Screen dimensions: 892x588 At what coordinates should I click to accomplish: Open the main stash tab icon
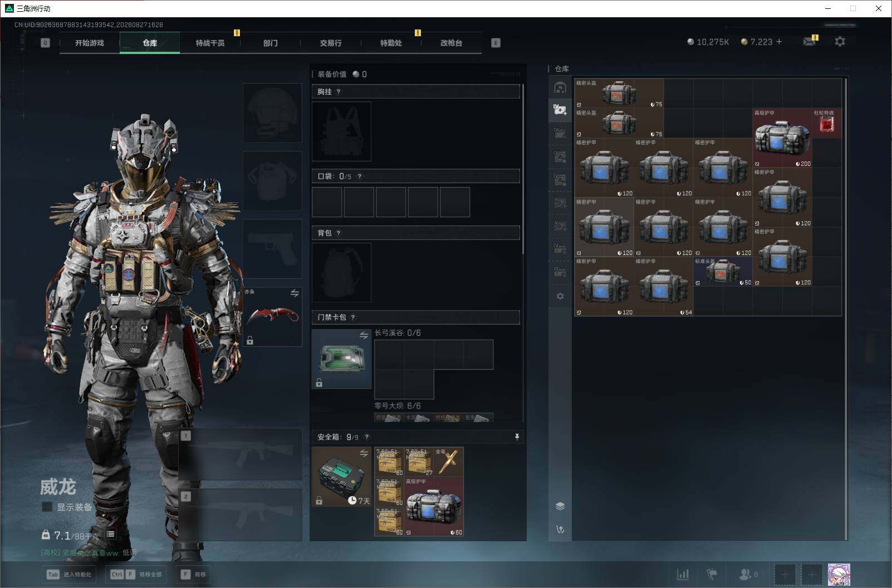(560, 87)
